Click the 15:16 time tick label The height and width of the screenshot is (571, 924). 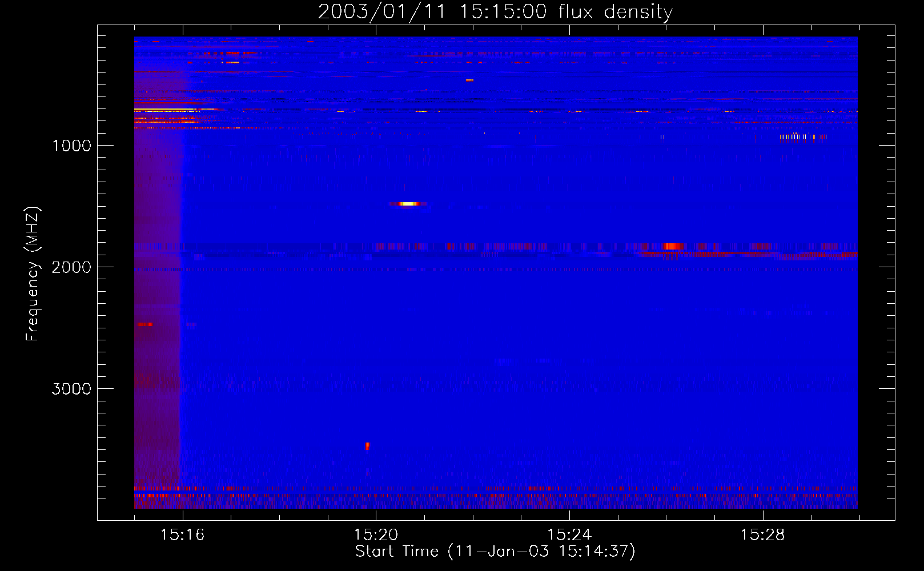[x=182, y=535]
